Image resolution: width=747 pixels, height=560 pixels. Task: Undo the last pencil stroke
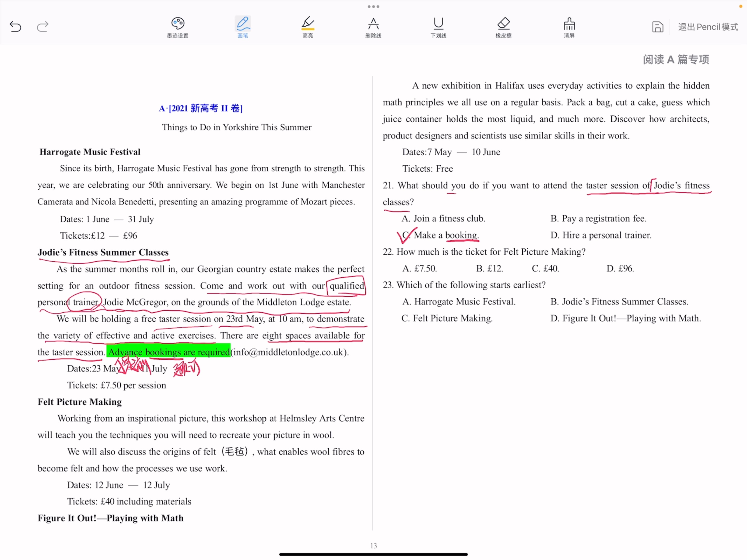[16, 26]
